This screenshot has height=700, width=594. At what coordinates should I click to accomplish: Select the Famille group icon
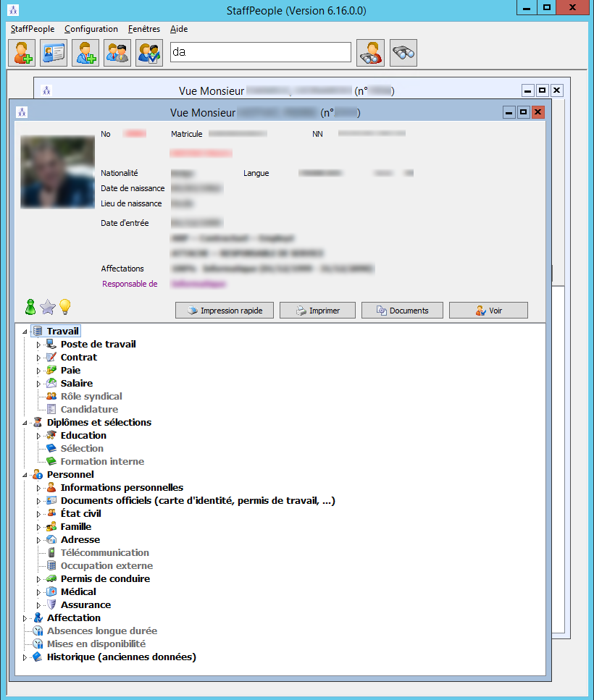[x=51, y=526]
